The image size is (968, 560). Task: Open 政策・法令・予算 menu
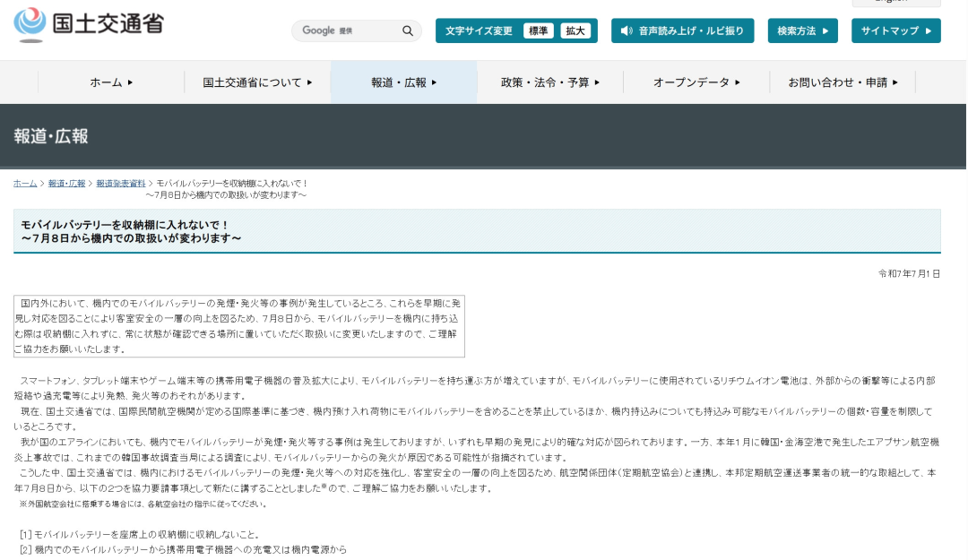[x=550, y=82]
